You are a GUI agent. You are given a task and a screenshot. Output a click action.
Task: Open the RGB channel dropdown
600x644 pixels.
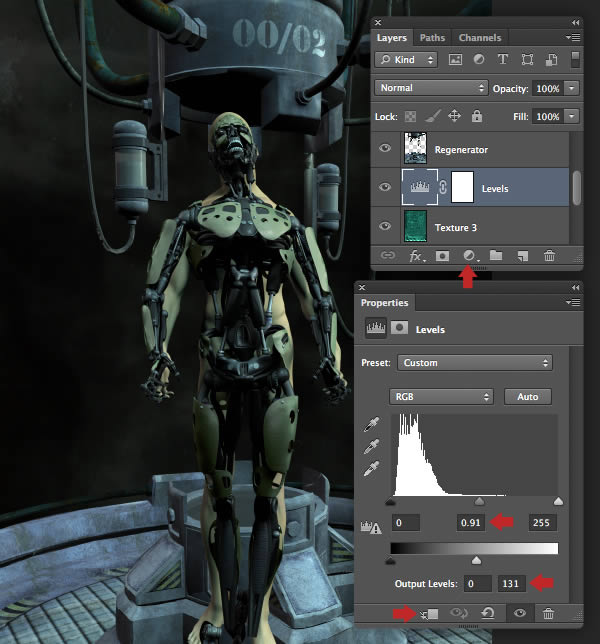[441, 397]
